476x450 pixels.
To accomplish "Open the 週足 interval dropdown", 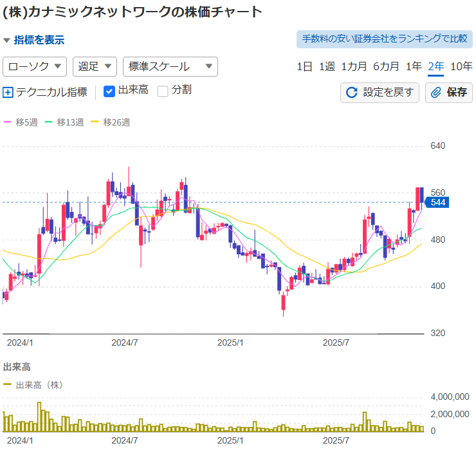I will tap(95, 66).
